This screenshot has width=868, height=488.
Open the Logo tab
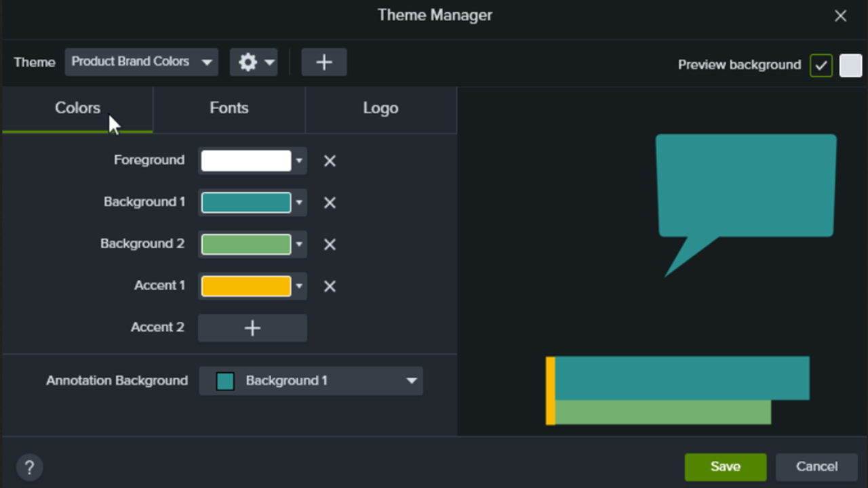[380, 108]
